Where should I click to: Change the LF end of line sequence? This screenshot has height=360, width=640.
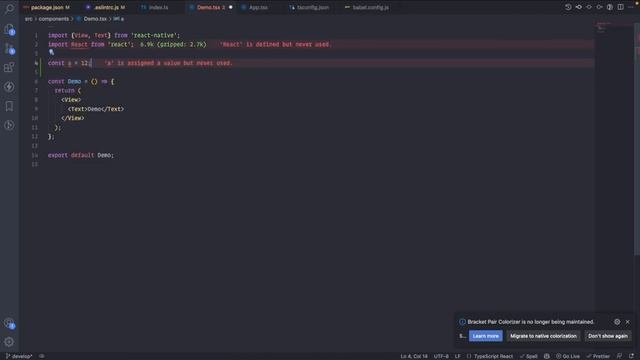coord(458,356)
